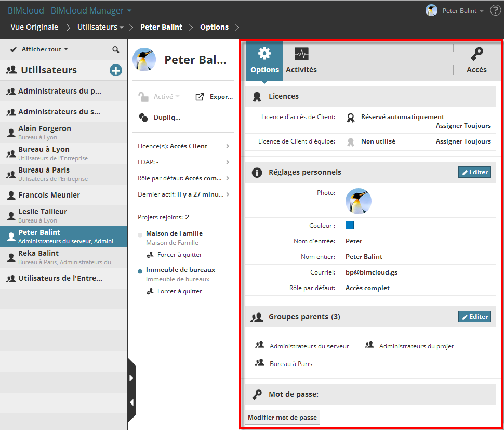Click the large penguin avatar beside Peter Bal...

[x=144, y=60]
